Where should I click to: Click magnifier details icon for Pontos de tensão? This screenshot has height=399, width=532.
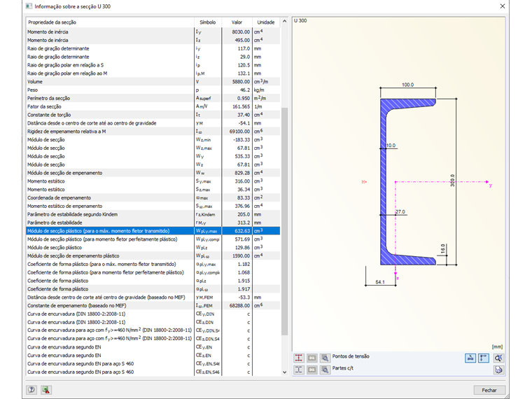pos(325,358)
